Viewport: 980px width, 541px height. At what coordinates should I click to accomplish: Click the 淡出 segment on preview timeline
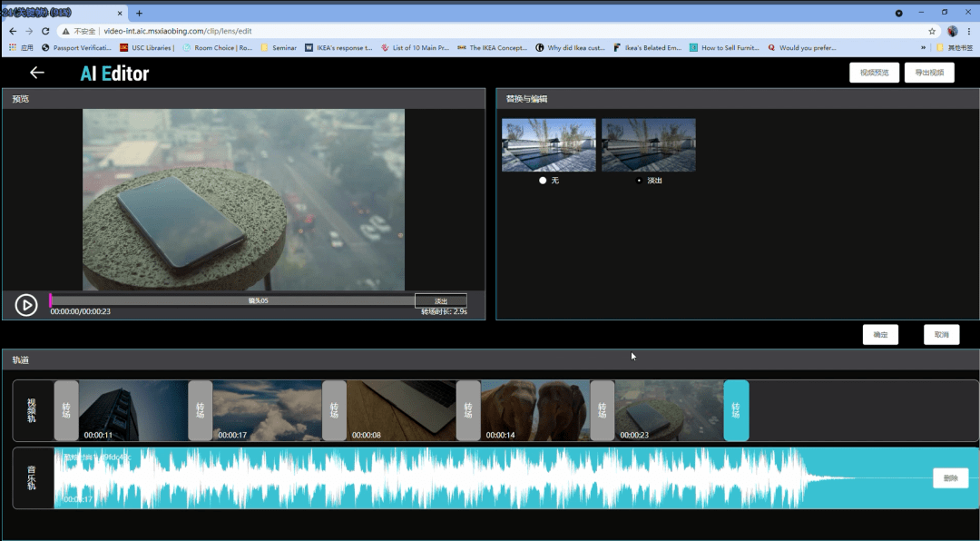coord(441,300)
